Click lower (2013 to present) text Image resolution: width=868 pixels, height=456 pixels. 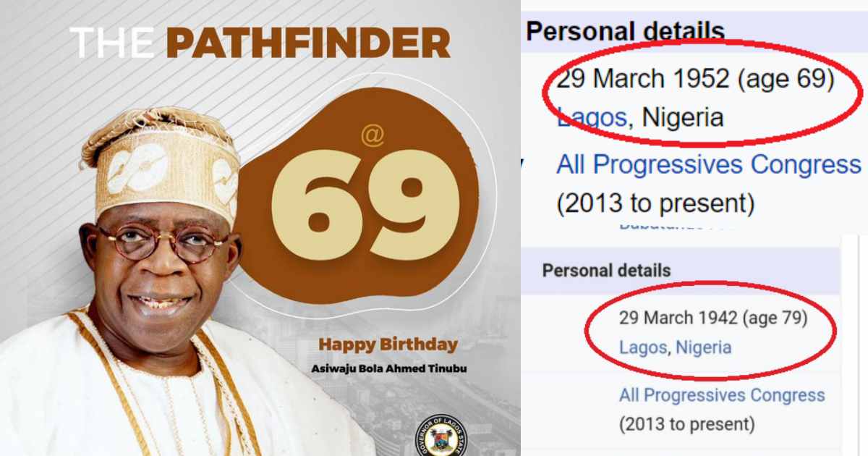[x=686, y=423]
